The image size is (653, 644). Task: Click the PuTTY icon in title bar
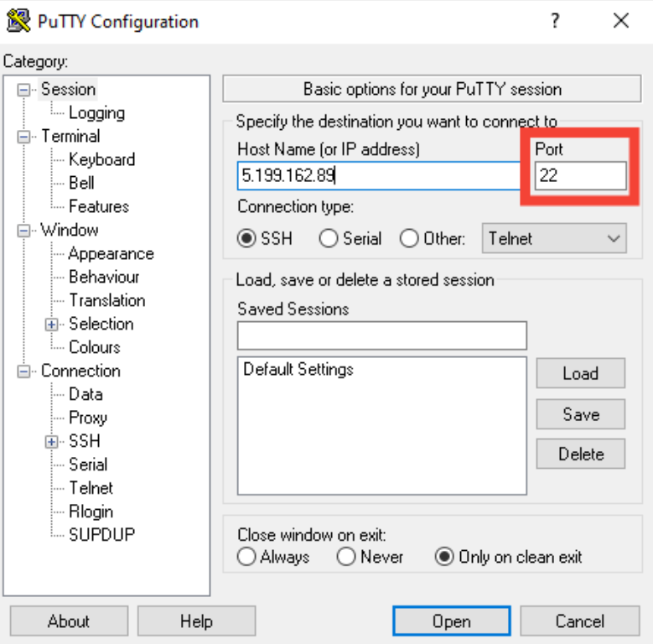click(x=20, y=21)
